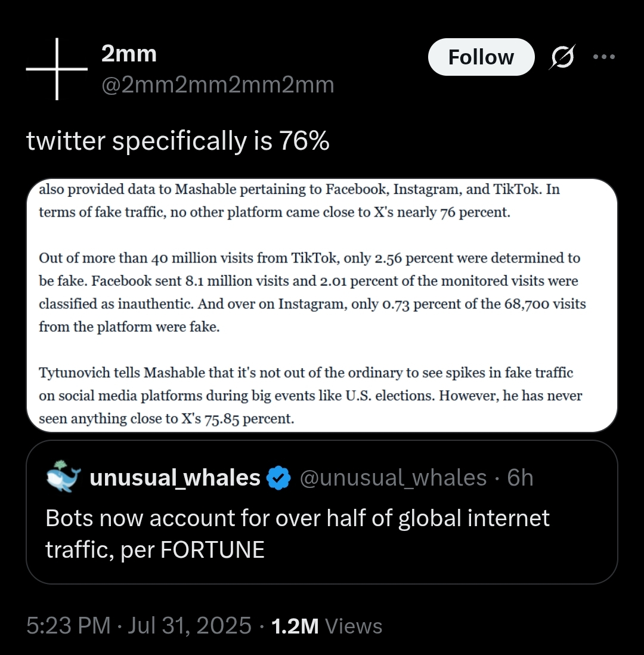Open quoted post about bots and global internet traffic
The width and height of the screenshot is (644, 655).
321,512
